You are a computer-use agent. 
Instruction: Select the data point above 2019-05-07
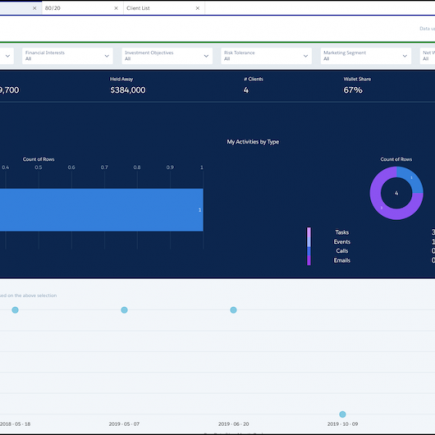tap(124, 310)
